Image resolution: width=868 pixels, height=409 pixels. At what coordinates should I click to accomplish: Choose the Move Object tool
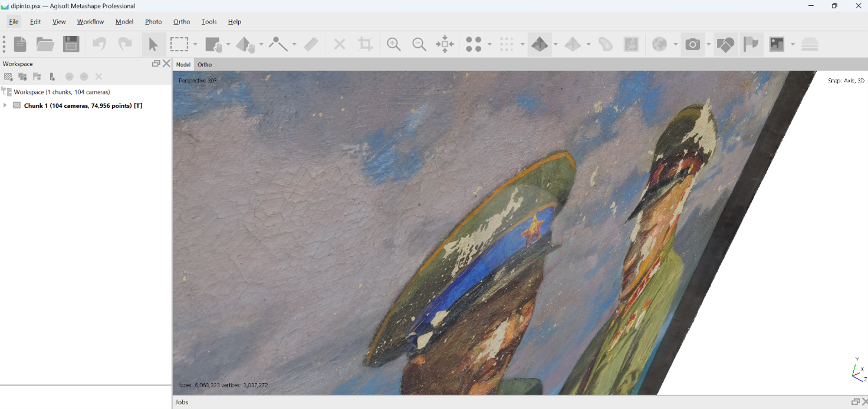click(246, 44)
